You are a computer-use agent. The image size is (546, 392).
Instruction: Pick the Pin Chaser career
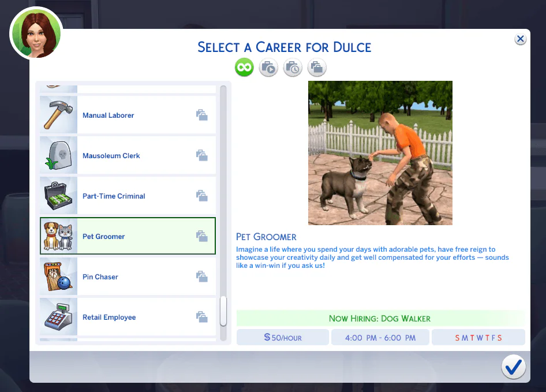point(128,277)
